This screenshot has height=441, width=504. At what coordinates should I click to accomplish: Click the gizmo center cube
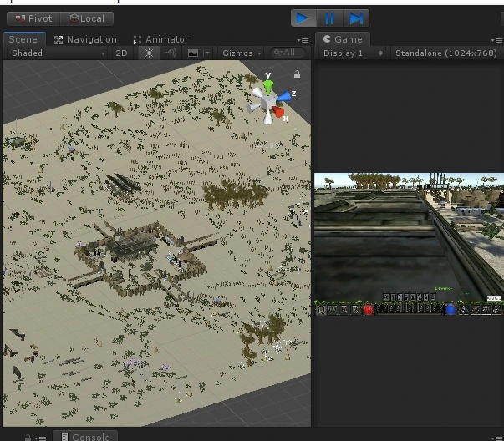click(267, 103)
